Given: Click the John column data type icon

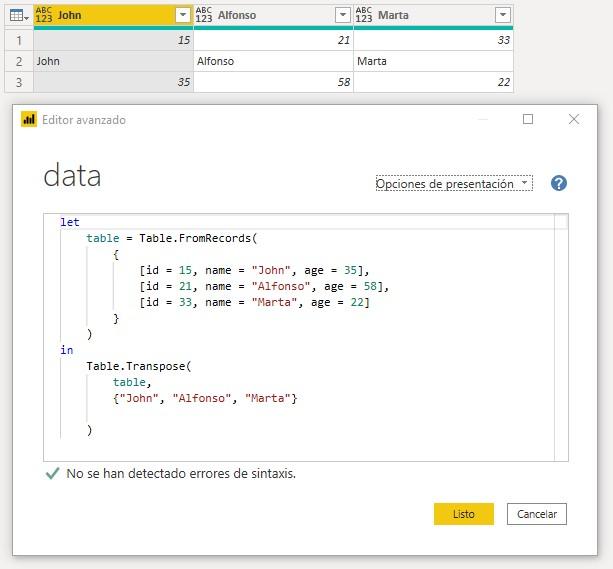Looking at the screenshot, I should pos(43,15).
